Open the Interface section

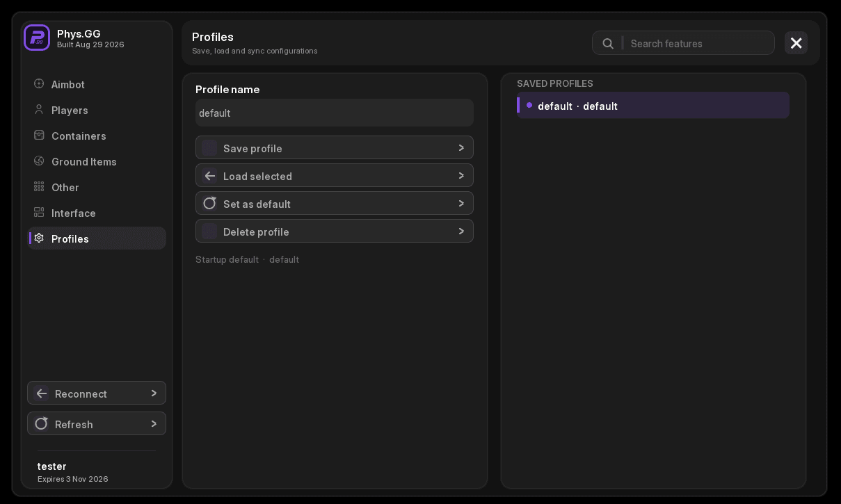(x=97, y=213)
